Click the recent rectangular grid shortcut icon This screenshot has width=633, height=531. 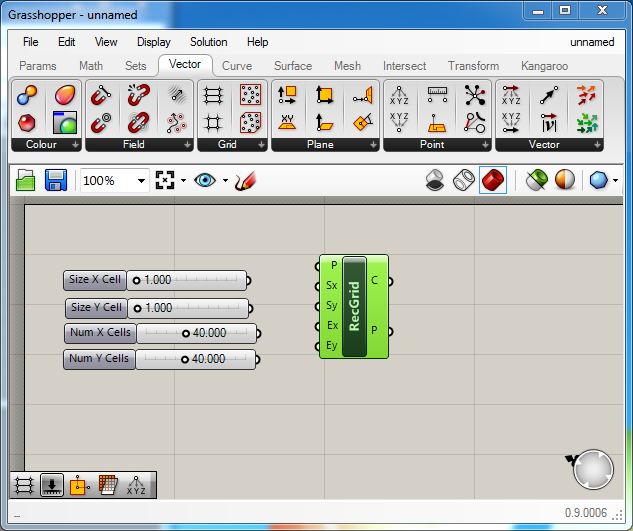point(24,485)
